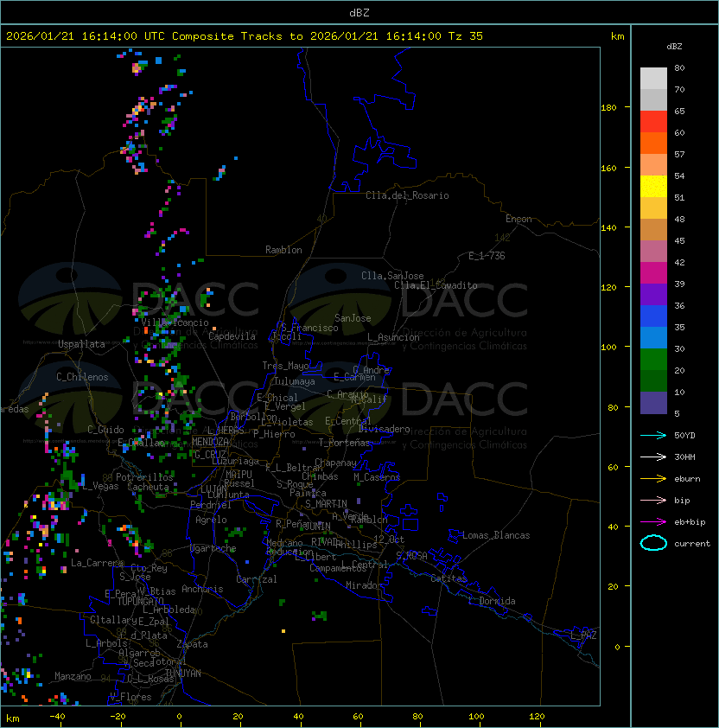
Task: Select the dark purple 5-10 dBZ swatch
Action: [x=653, y=403]
